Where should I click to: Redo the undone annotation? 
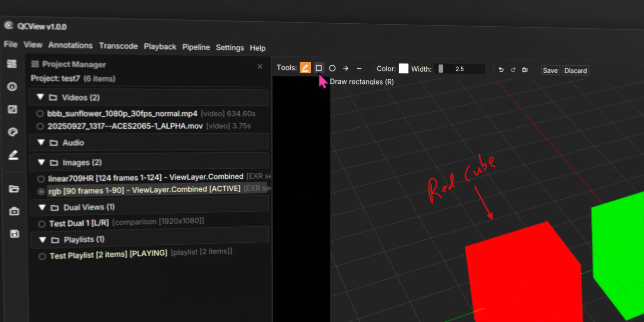tap(513, 69)
